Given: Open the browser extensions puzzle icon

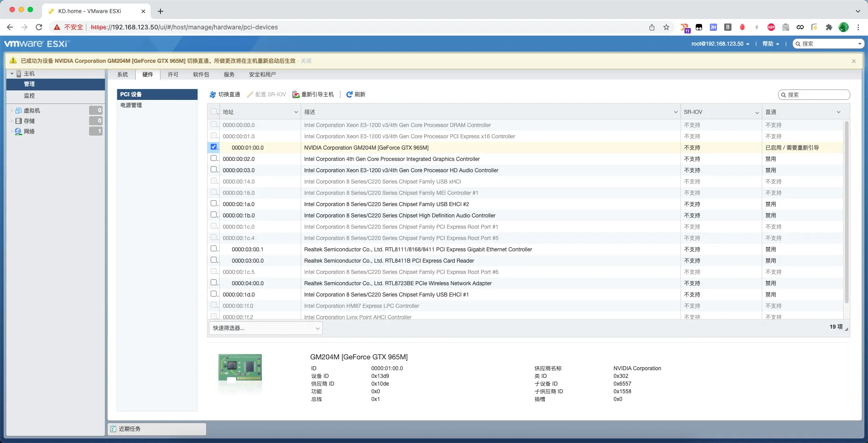Looking at the screenshot, I should coord(829,27).
